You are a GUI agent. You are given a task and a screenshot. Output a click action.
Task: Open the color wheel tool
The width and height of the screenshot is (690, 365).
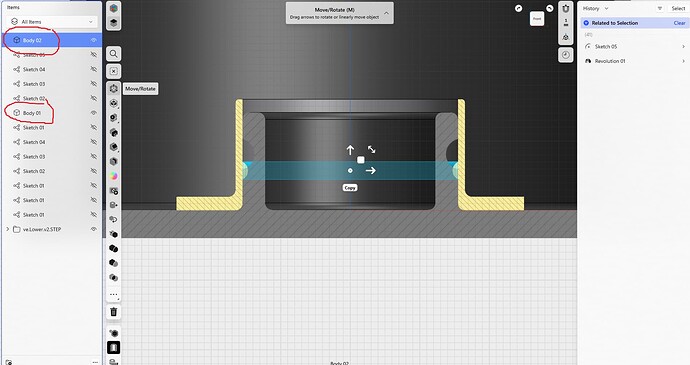tap(114, 176)
